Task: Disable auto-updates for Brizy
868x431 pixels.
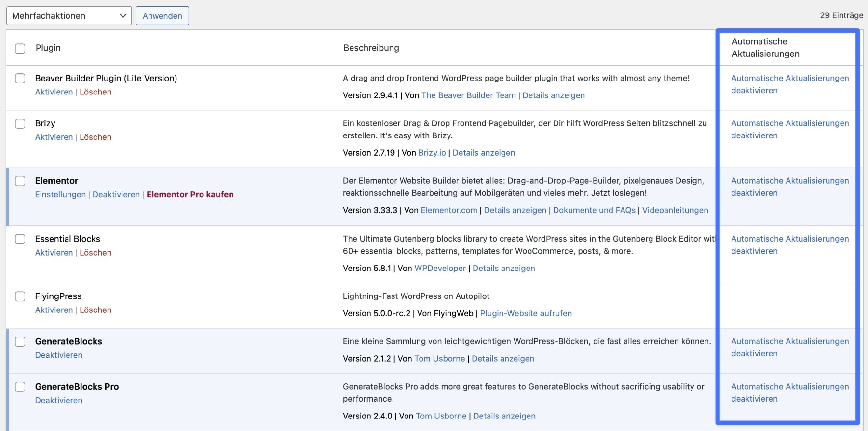Action: [x=790, y=130]
